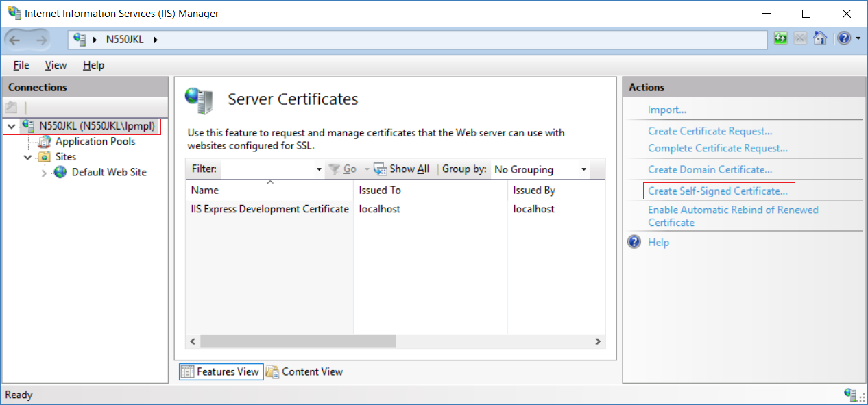Click the blue Help icon in top toolbar

click(x=844, y=38)
